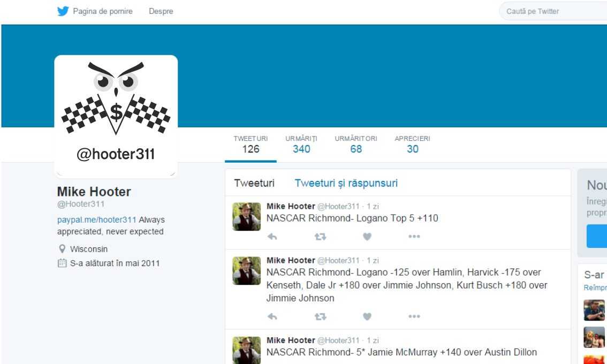Click the S-a alăturat în mai 2011 text
The width and height of the screenshot is (607, 364).
click(115, 263)
